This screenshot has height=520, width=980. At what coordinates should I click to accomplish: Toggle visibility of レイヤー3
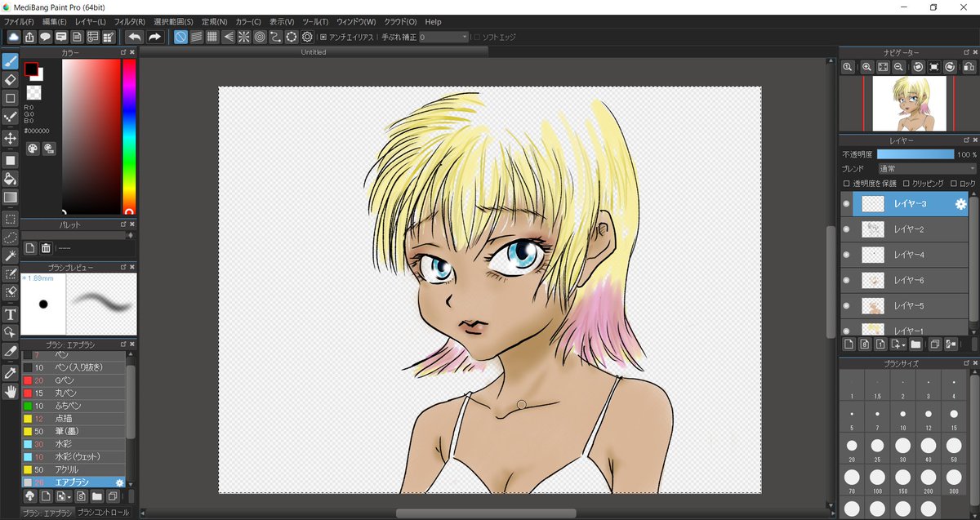pos(846,204)
